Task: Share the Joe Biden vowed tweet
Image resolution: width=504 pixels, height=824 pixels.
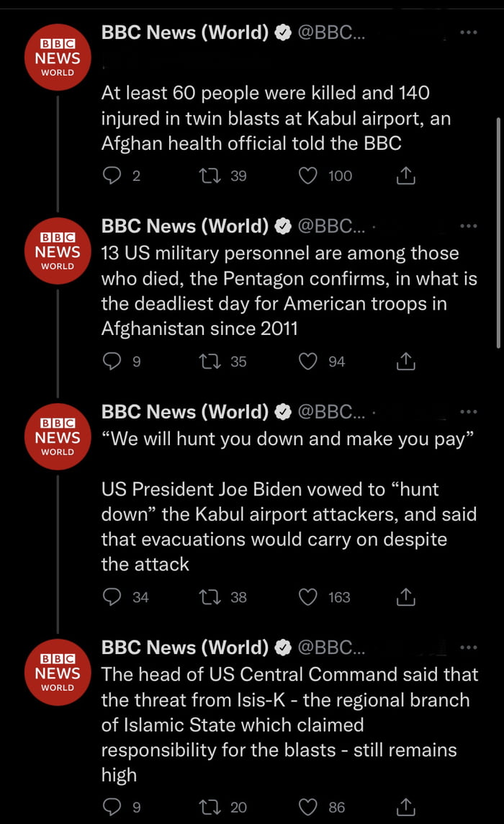Action: point(406,597)
